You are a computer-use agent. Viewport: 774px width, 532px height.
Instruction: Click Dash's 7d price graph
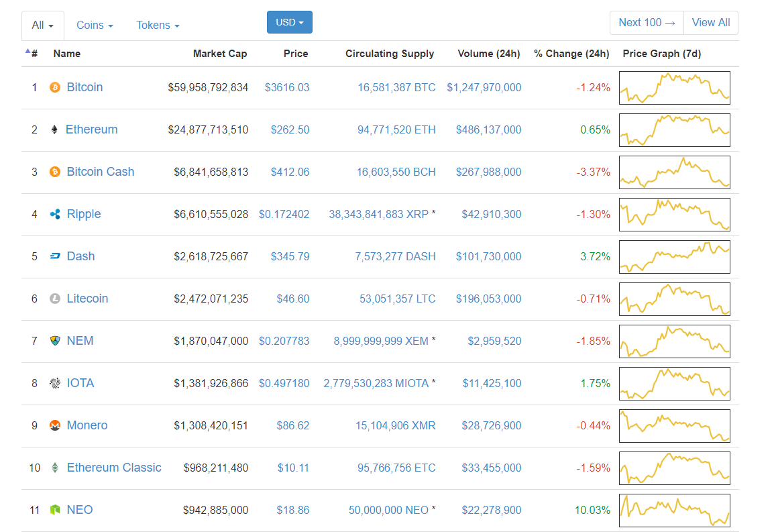(x=675, y=257)
